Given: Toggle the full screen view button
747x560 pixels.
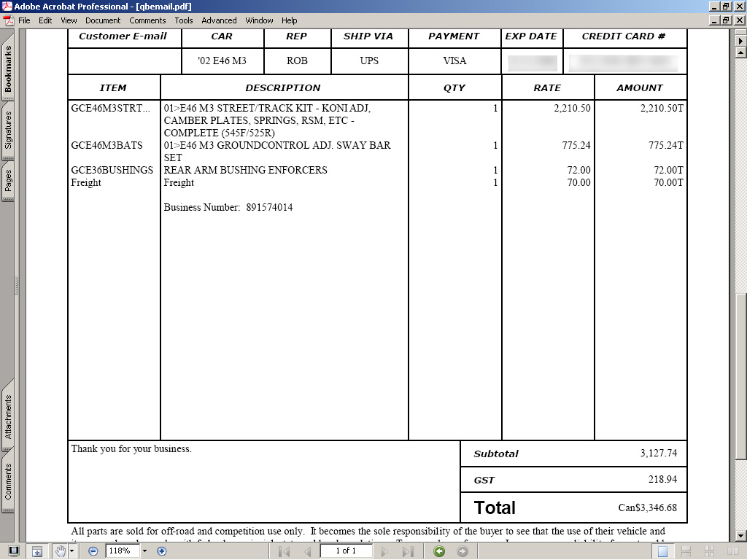Looking at the screenshot, I should 13,551.
